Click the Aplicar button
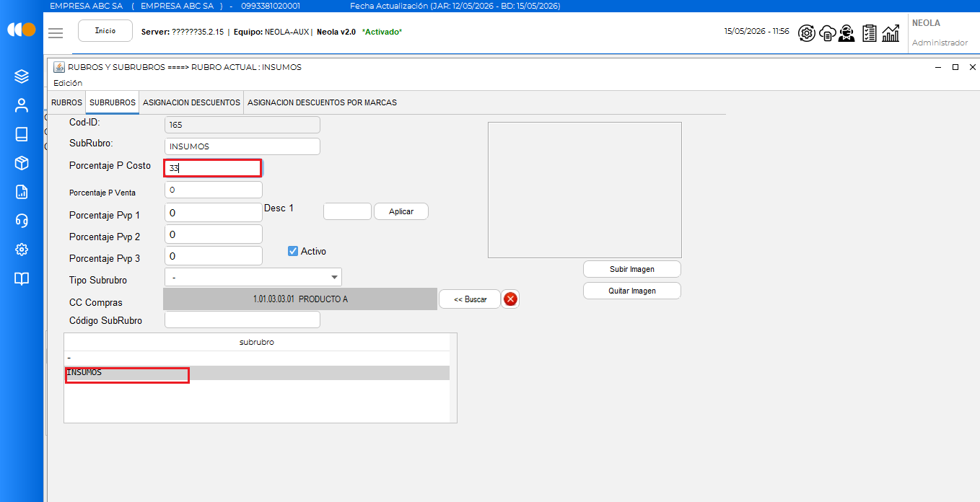980x502 pixels. pyautogui.click(x=401, y=211)
